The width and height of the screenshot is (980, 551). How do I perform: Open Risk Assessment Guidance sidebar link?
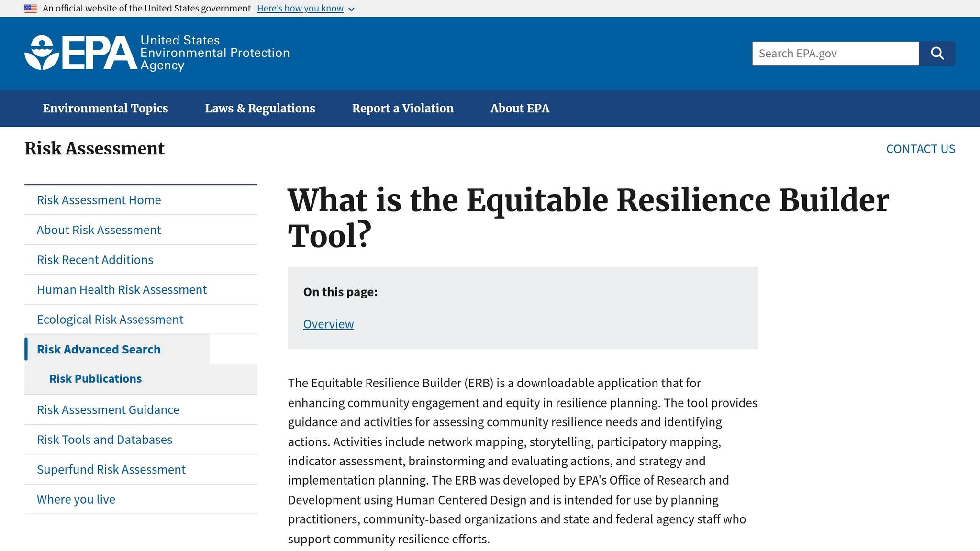click(141, 410)
